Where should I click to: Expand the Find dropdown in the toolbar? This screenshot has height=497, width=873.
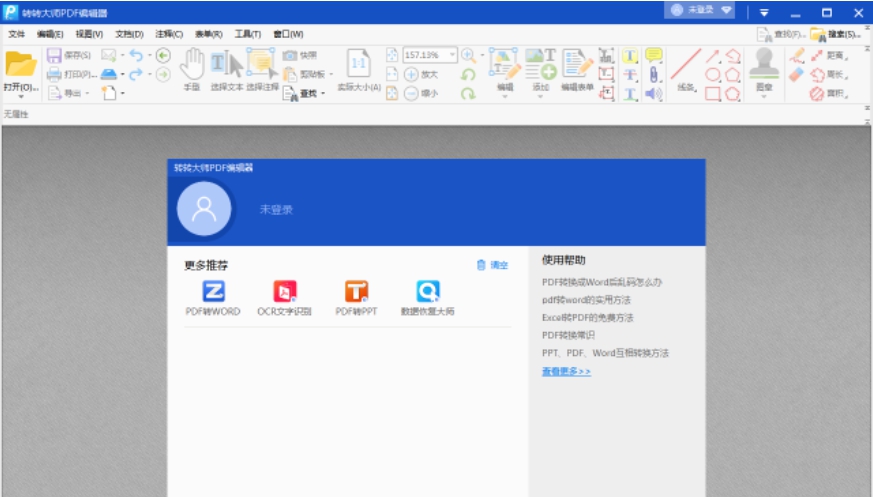(323, 93)
